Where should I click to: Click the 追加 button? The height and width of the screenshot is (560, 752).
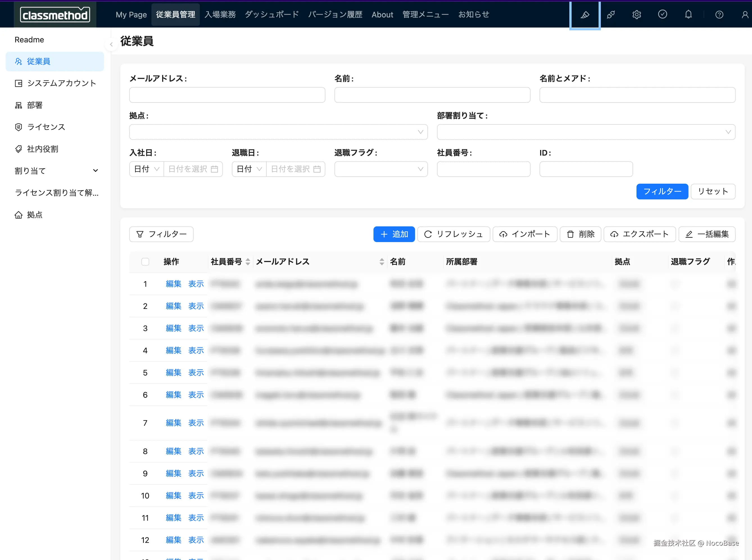click(394, 234)
